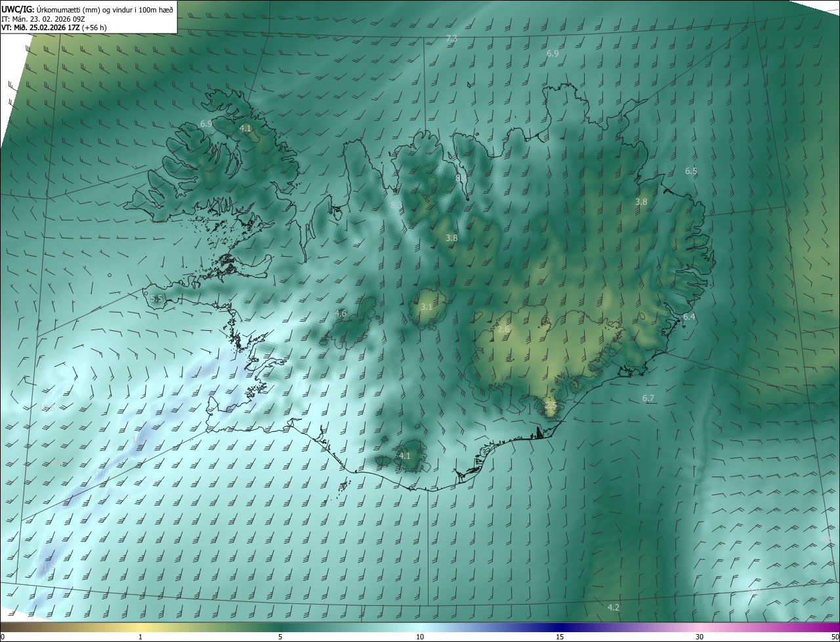Click the 4.1 value on the southern glacier
Screen dimensions: 840x642
click(x=405, y=456)
